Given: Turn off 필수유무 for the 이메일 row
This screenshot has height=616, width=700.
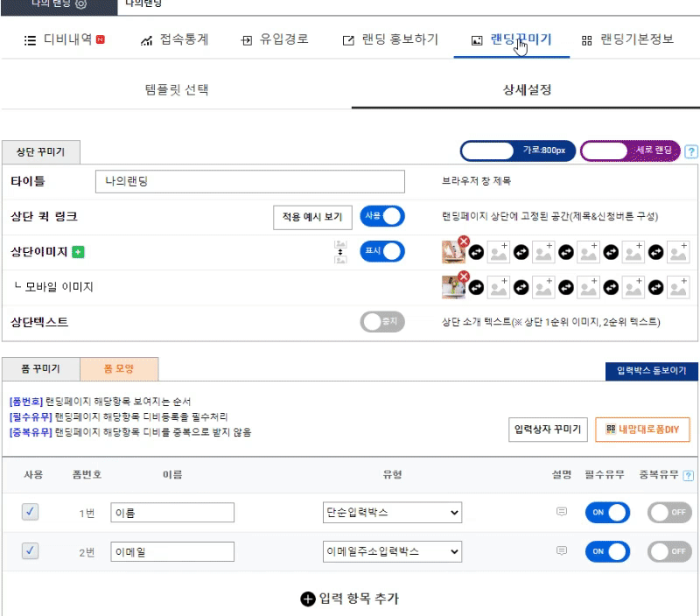Looking at the screenshot, I should click(x=607, y=551).
